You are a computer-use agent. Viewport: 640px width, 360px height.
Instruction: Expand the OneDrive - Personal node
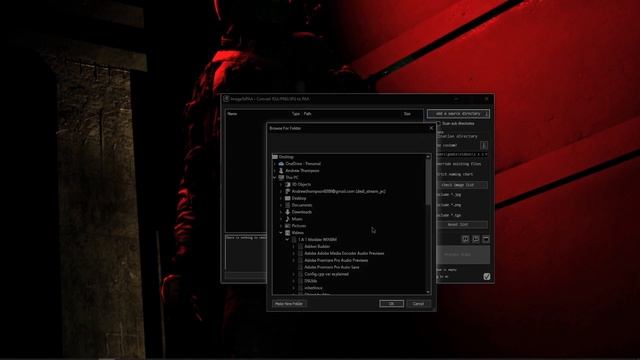coord(275,164)
